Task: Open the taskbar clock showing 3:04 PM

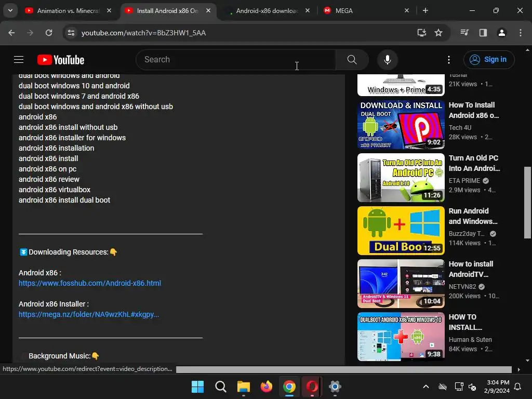Action: pos(497,387)
